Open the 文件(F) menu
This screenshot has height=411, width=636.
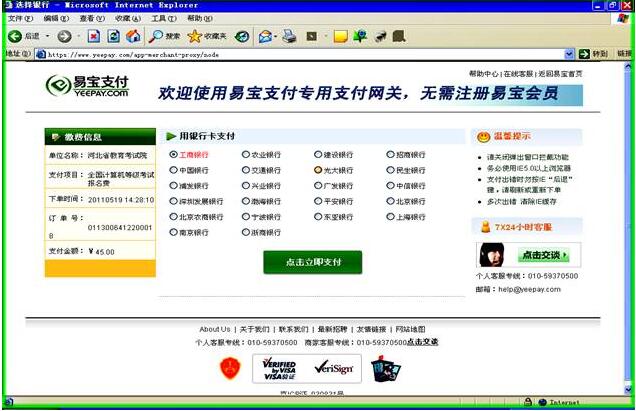point(20,19)
